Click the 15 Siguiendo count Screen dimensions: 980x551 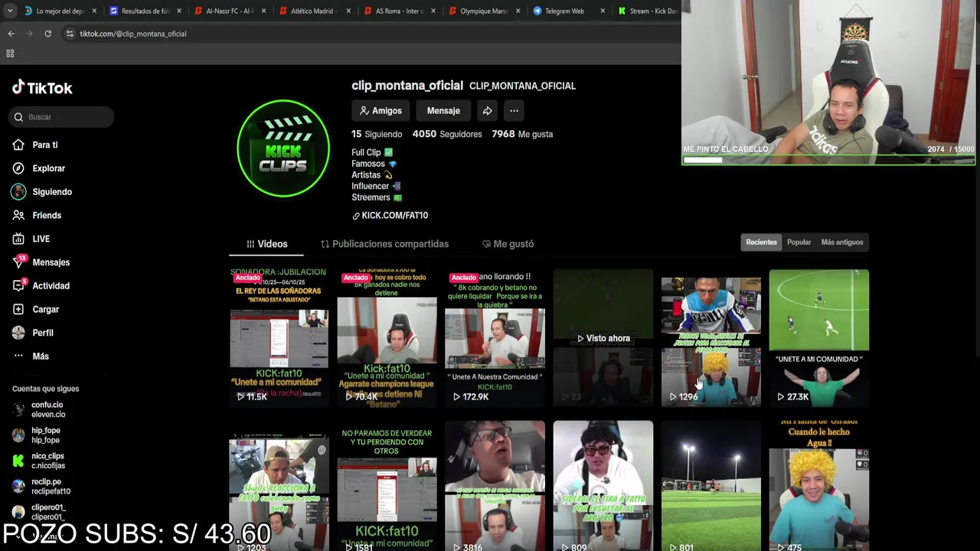(377, 134)
